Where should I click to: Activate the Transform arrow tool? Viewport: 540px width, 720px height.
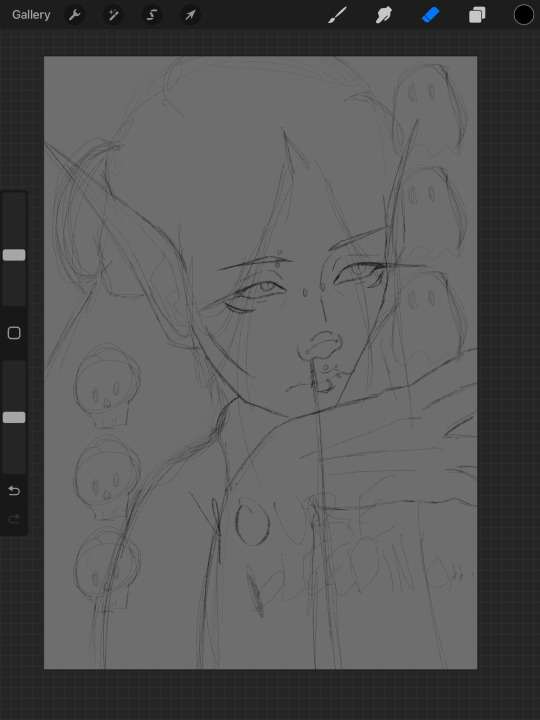[x=190, y=15]
